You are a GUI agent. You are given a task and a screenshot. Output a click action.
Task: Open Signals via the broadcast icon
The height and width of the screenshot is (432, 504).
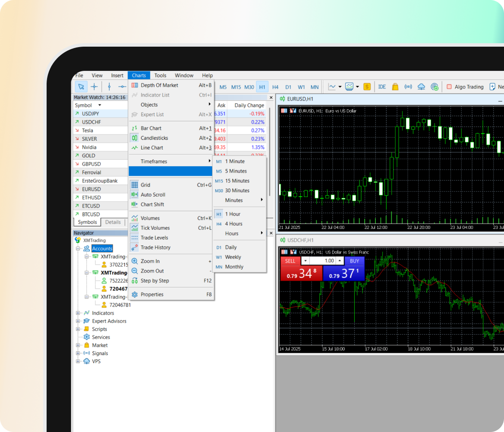(408, 86)
